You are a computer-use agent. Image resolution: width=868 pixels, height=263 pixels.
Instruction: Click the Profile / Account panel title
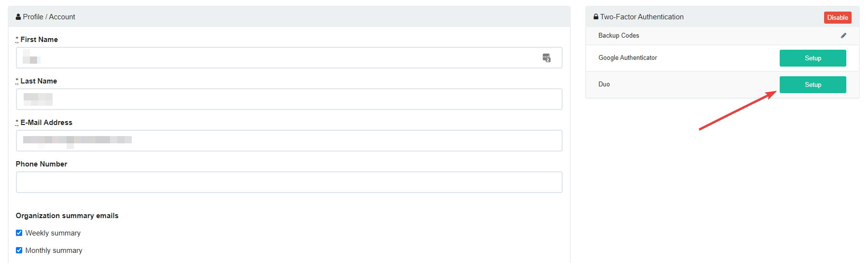(x=49, y=17)
